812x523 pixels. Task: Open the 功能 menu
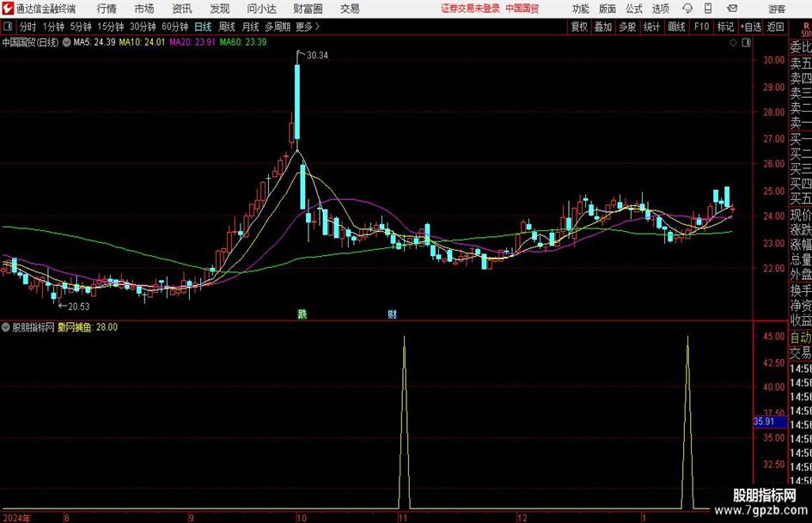(581, 9)
